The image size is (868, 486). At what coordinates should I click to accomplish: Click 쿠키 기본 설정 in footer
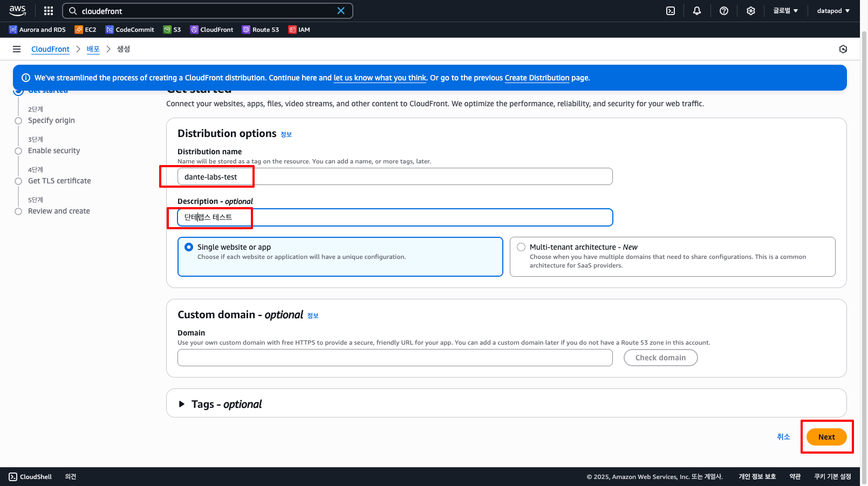click(832, 477)
